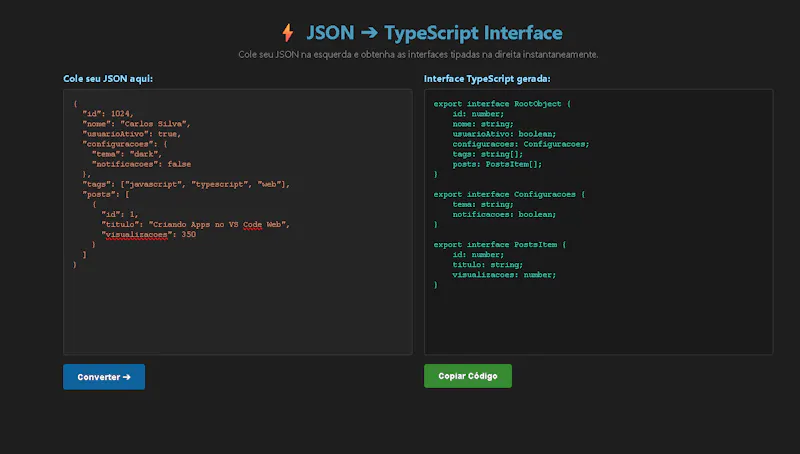Click the subtitle text starting "Cole seu JSON na esquerda"
Screen dimensions: 800x454
point(418,55)
